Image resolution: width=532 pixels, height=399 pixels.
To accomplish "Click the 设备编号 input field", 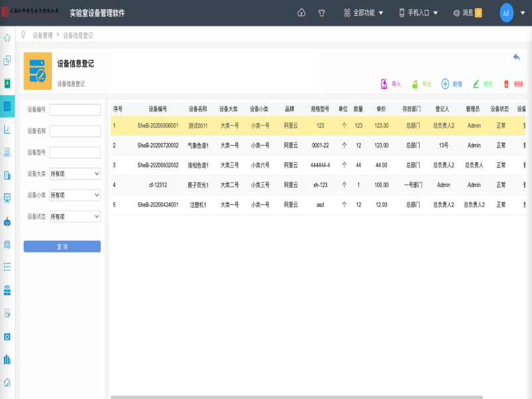I will (x=74, y=110).
